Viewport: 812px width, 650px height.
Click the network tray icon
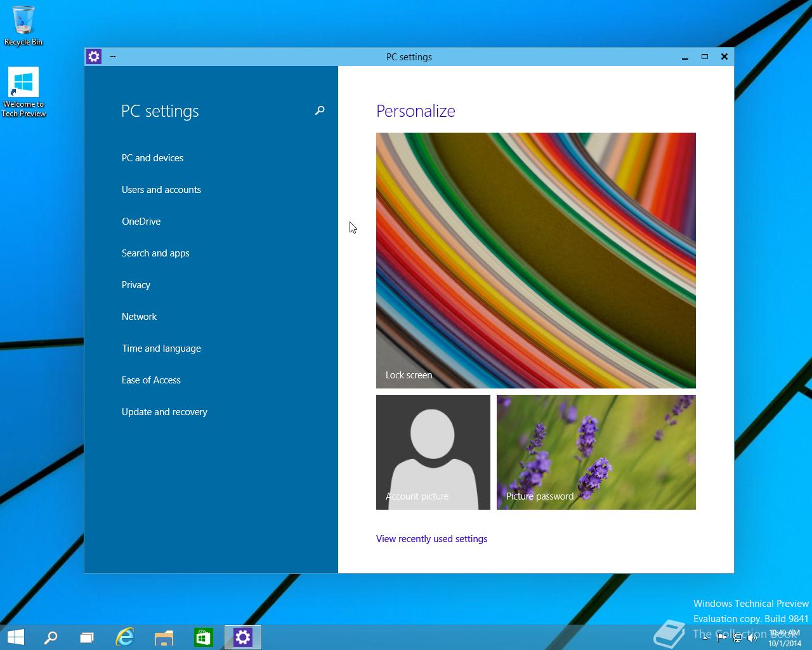point(737,638)
